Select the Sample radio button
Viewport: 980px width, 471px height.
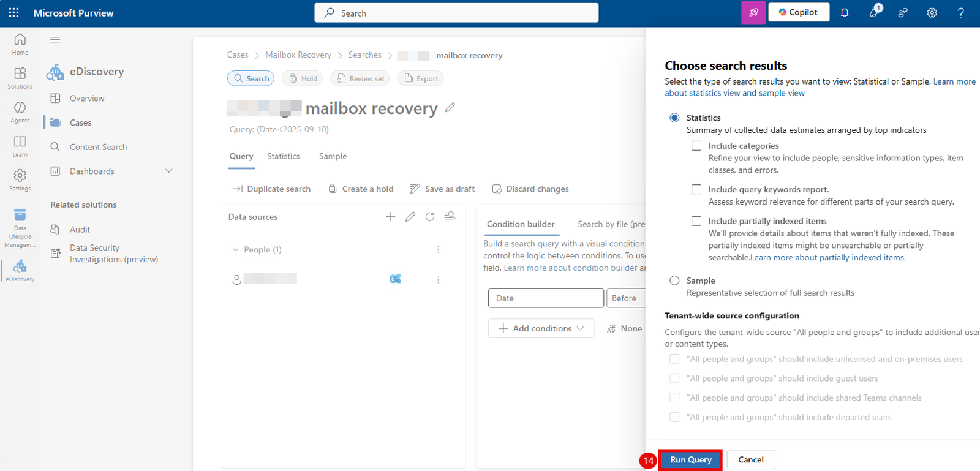(674, 281)
